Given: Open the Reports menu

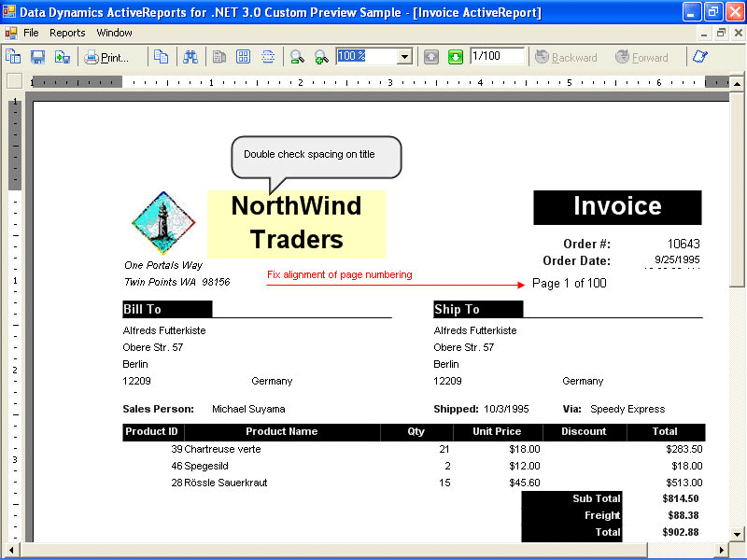Looking at the screenshot, I should point(67,33).
